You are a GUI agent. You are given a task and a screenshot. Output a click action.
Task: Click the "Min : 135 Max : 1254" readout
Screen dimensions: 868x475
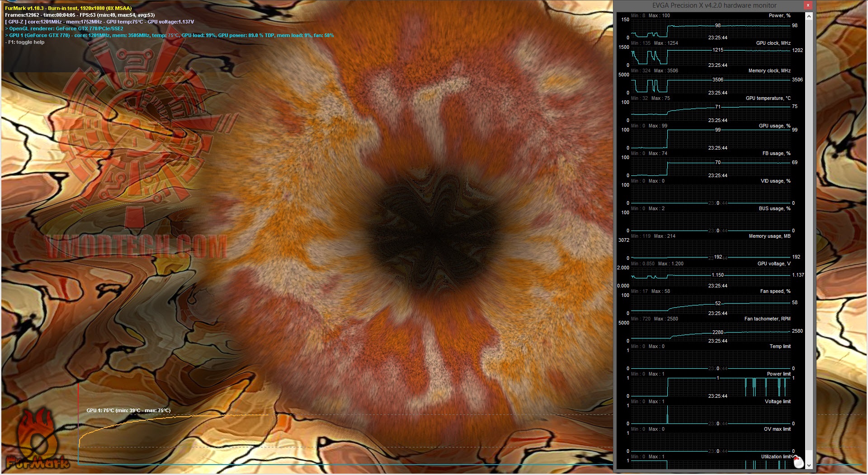pyautogui.click(x=655, y=43)
